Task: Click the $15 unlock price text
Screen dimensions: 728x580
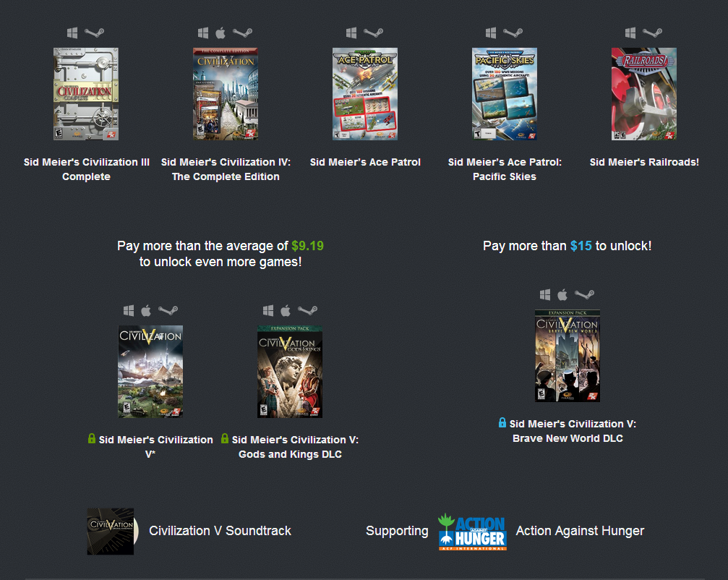Action: click(x=581, y=246)
